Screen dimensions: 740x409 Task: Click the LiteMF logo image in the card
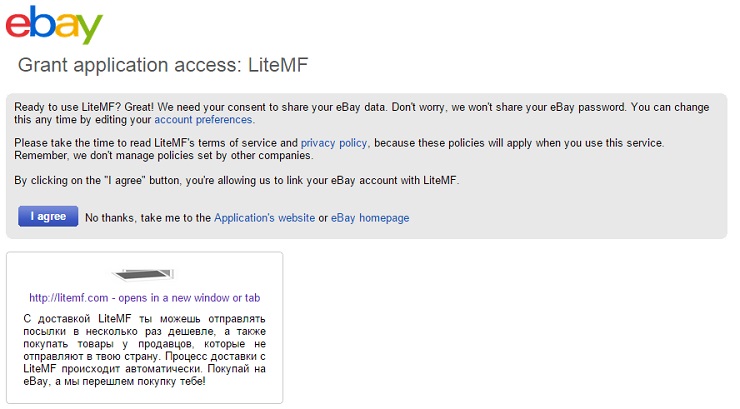pyautogui.click(x=145, y=274)
